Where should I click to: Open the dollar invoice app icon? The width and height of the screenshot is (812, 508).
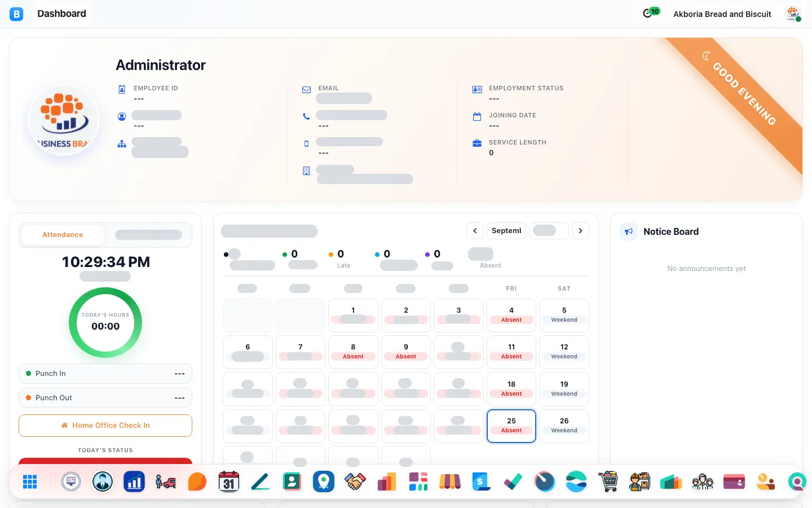tap(482, 481)
